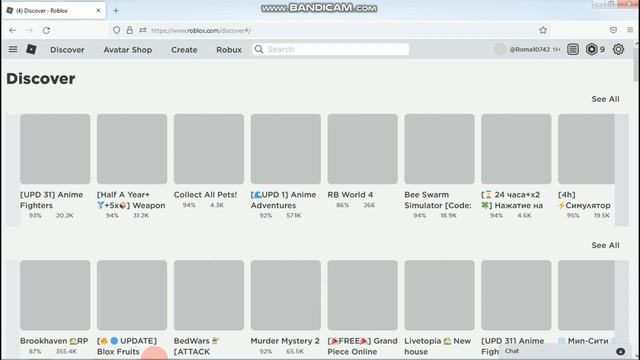Open Murder Mystery 2 thumbnail
The image size is (640, 360).
pos(286,295)
